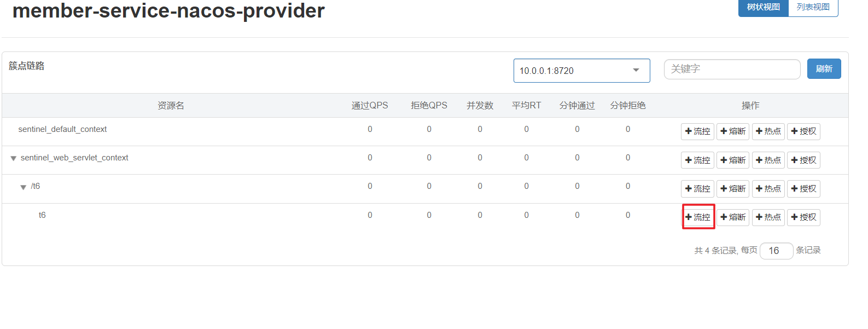Switch to 列表视图 list view tab
868x329 pixels.
[x=813, y=7]
